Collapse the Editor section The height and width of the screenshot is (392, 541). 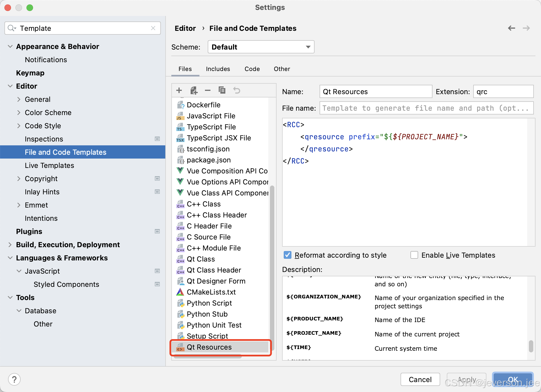click(x=10, y=86)
